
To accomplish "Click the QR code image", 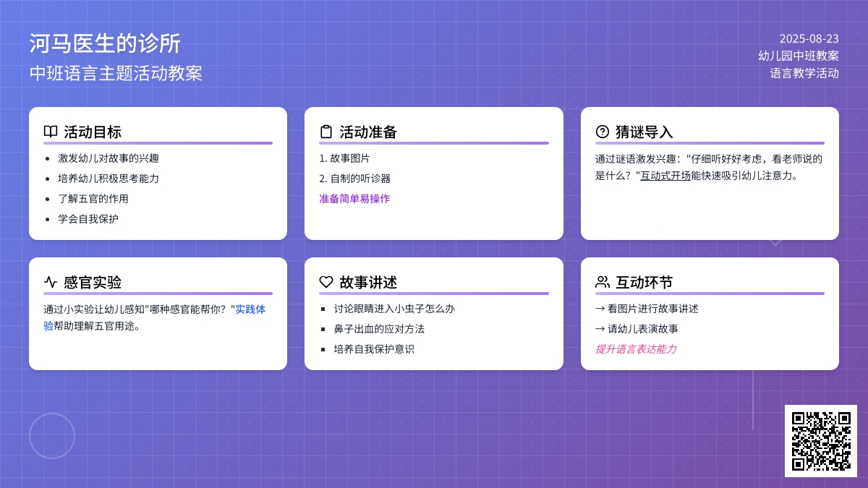I will tap(821, 441).
